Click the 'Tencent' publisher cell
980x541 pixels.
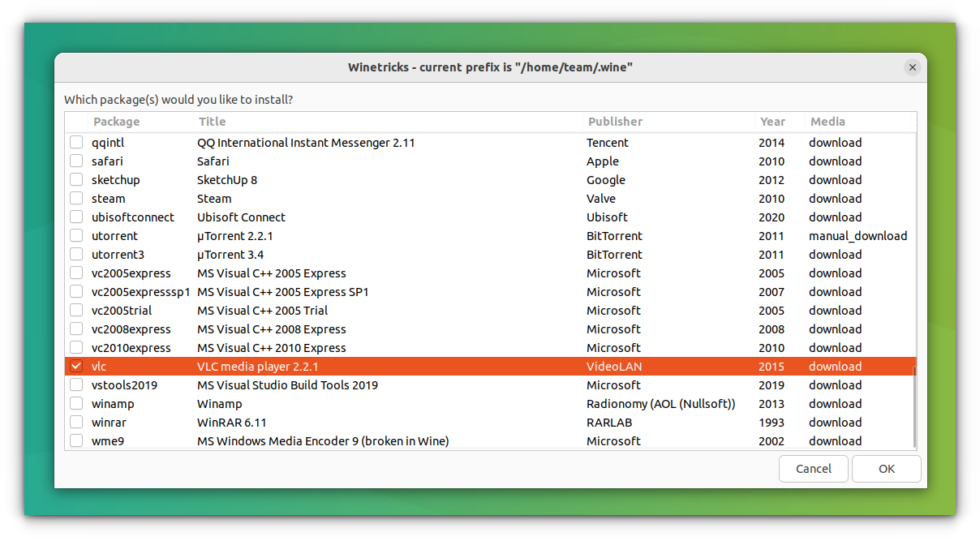point(608,143)
